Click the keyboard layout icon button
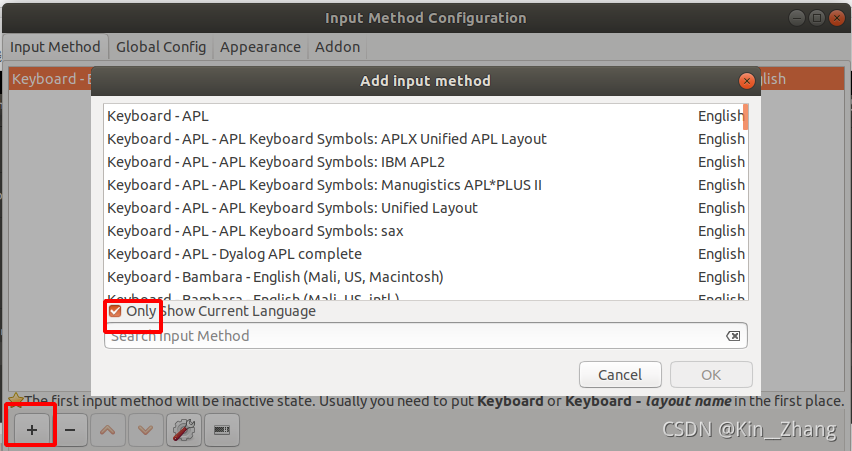 point(221,429)
